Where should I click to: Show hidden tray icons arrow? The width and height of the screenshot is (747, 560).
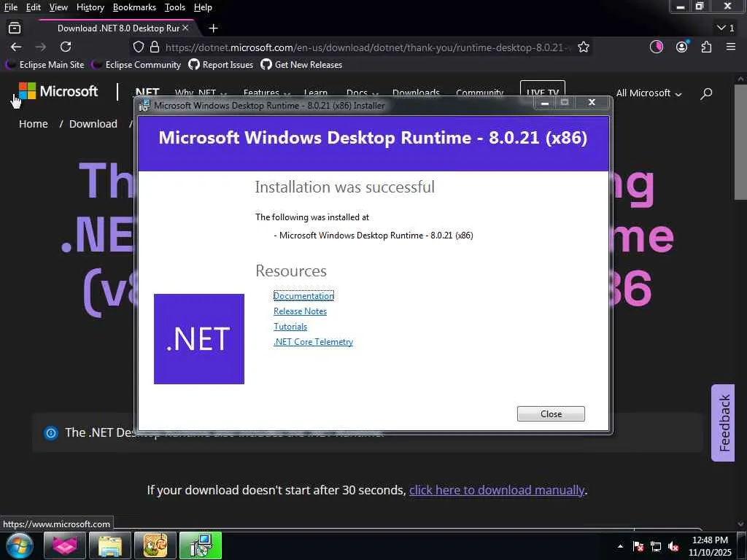620,546
